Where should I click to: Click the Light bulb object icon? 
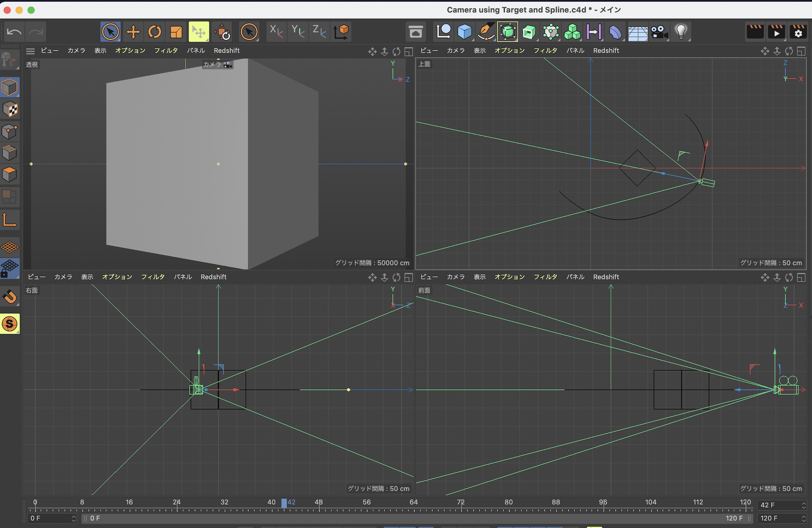tap(681, 32)
